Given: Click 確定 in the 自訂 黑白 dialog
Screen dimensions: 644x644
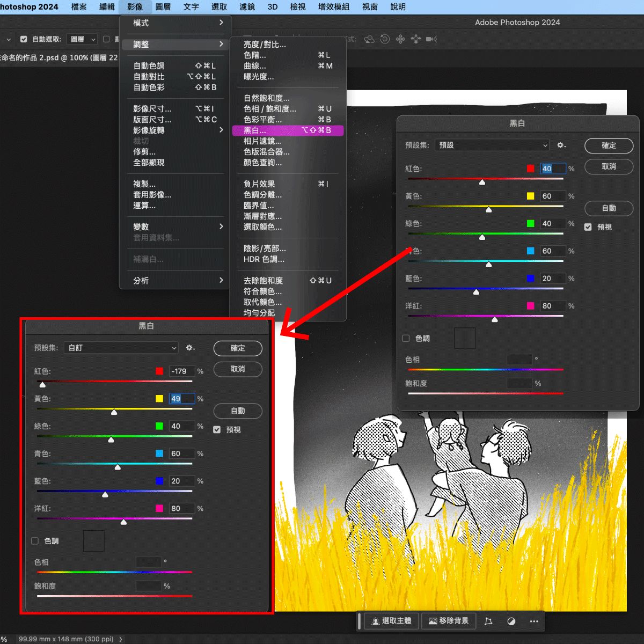Looking at the screenshot, I should pyautogui.click(x=238, y=348).
